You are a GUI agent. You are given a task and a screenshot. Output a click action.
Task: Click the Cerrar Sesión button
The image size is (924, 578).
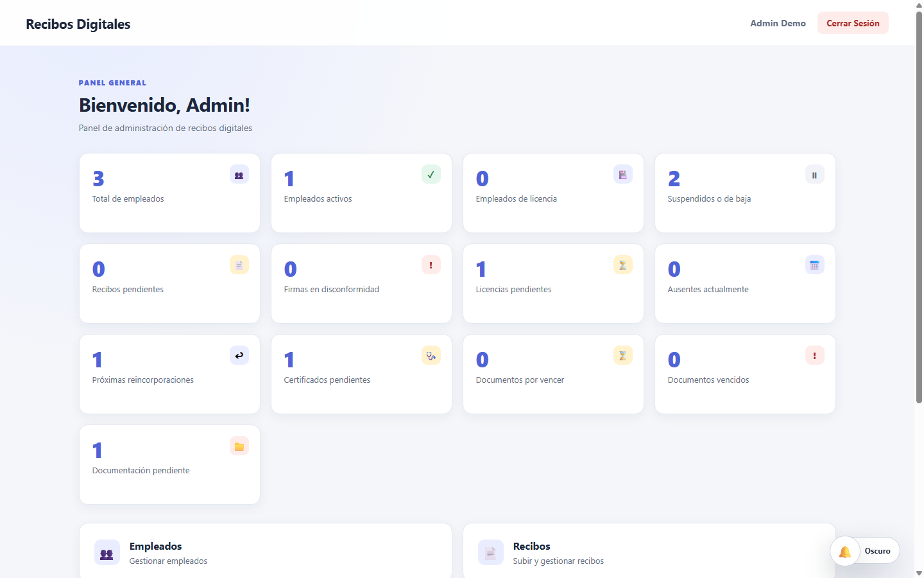(x=853, y=23)
